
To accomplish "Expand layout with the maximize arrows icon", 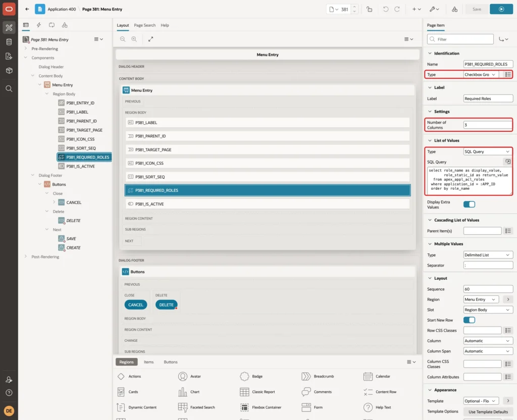I will coord(150,39).
